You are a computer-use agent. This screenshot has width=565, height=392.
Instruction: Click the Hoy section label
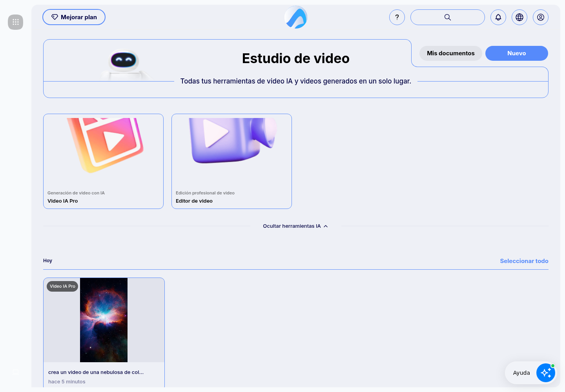[47, 261]
